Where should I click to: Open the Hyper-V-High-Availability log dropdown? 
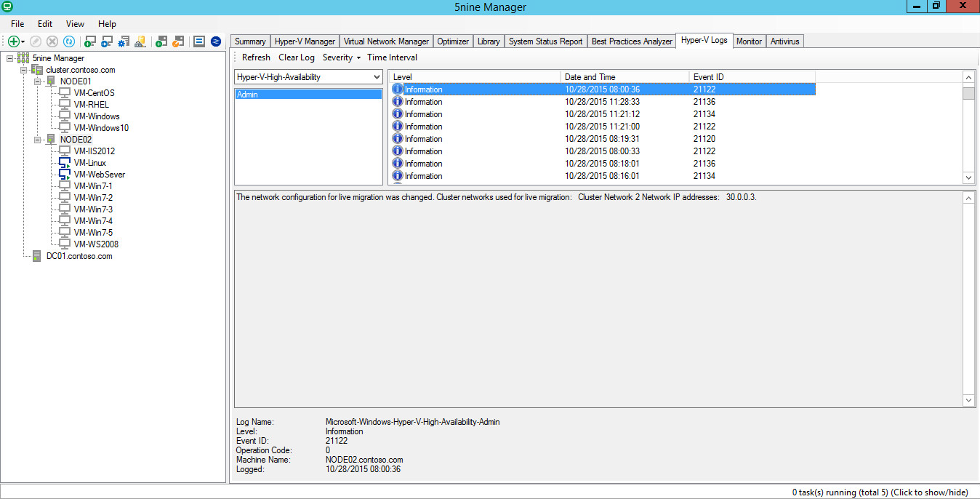(x=377, y=77)
